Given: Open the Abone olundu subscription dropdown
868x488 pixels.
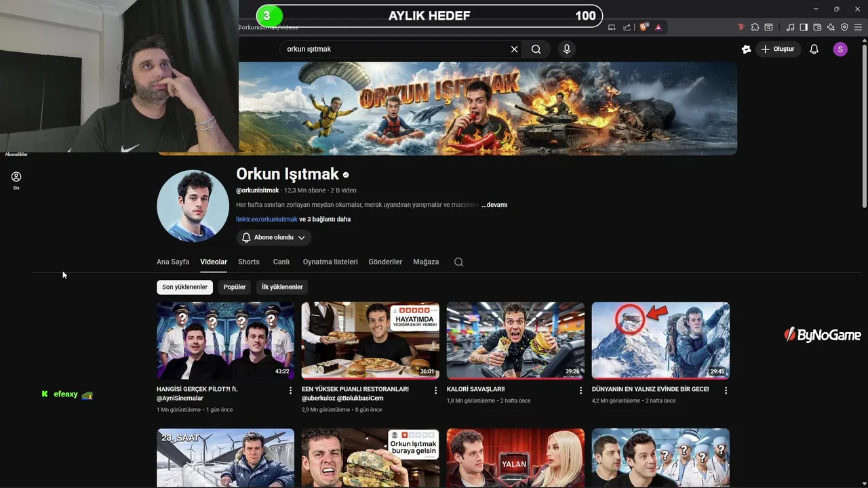Looking at the screenshot, I should pyautogui.click(x=274, y=237).
